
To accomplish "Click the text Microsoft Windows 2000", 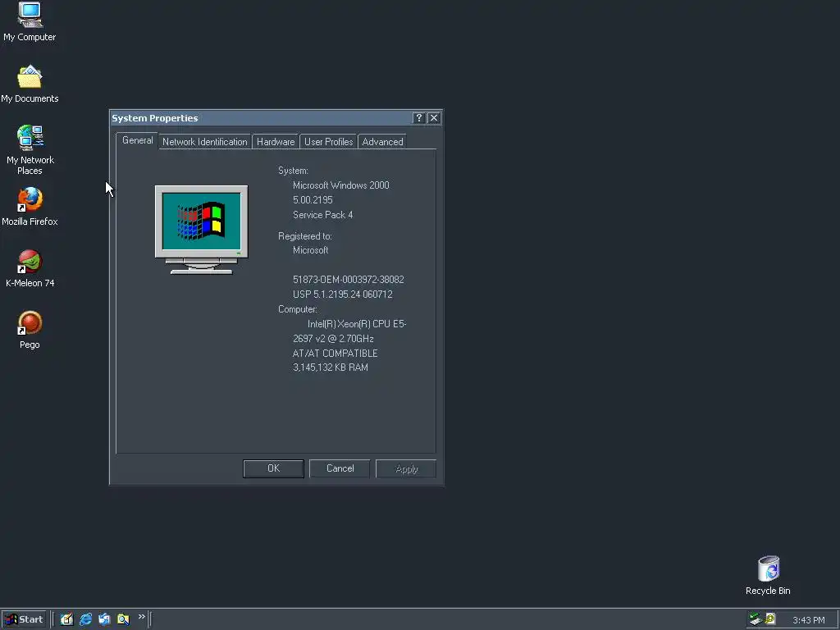I will pos(340,185).
